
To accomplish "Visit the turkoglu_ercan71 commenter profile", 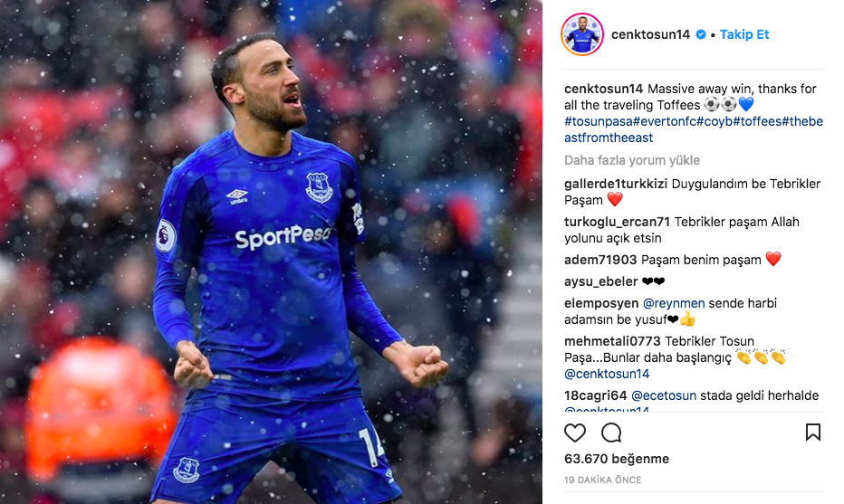I will click(617, 222).
